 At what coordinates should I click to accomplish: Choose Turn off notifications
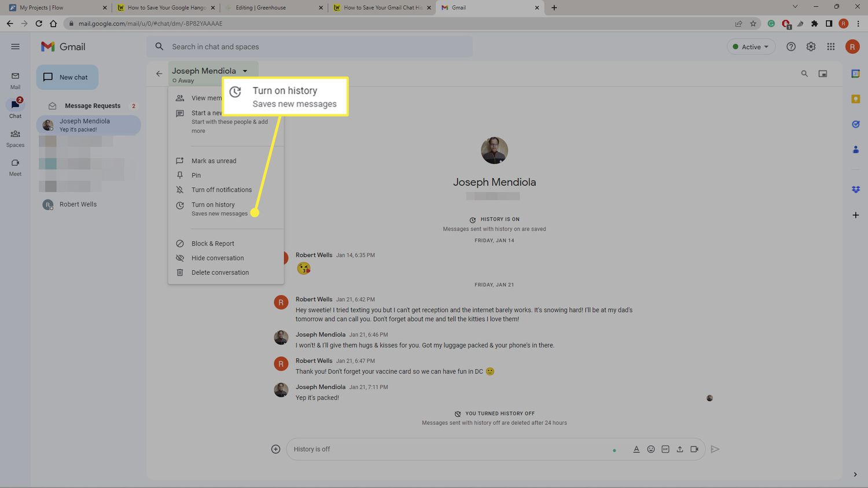(x=226, y=190)
